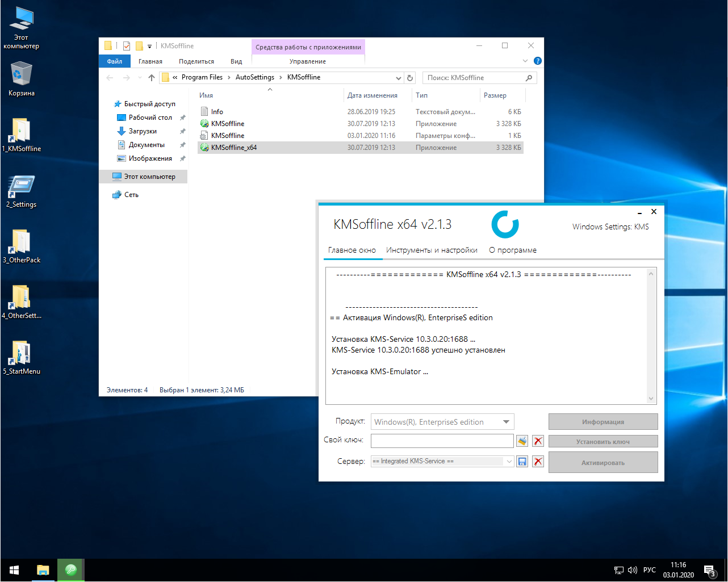Click the properties checkmark quick access icon
Image resolution: width=728 pixels, height=582 pixels.
[126, 46]
